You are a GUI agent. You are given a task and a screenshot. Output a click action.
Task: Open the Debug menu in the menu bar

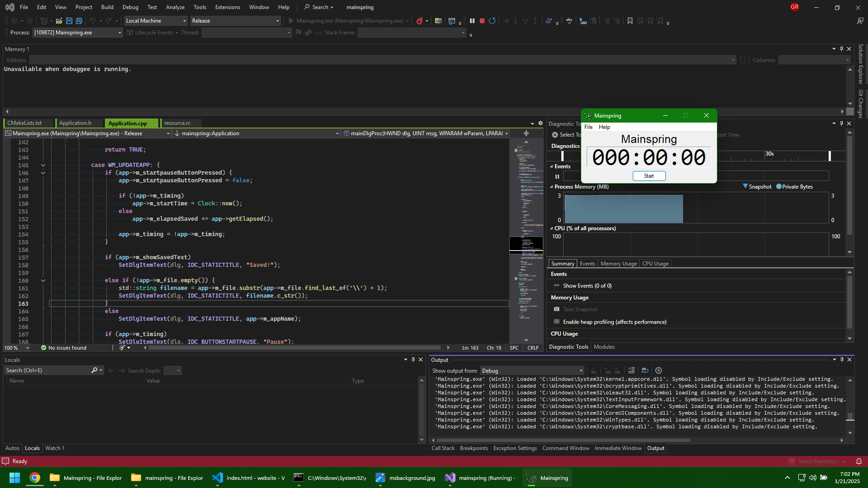[x=130, y=7]
